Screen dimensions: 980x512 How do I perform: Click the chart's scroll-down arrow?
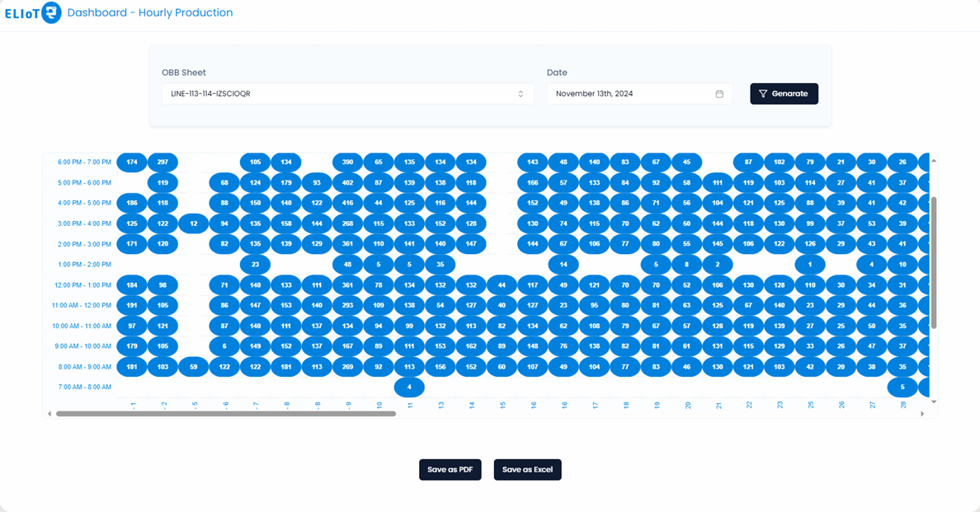coord(934,402)
